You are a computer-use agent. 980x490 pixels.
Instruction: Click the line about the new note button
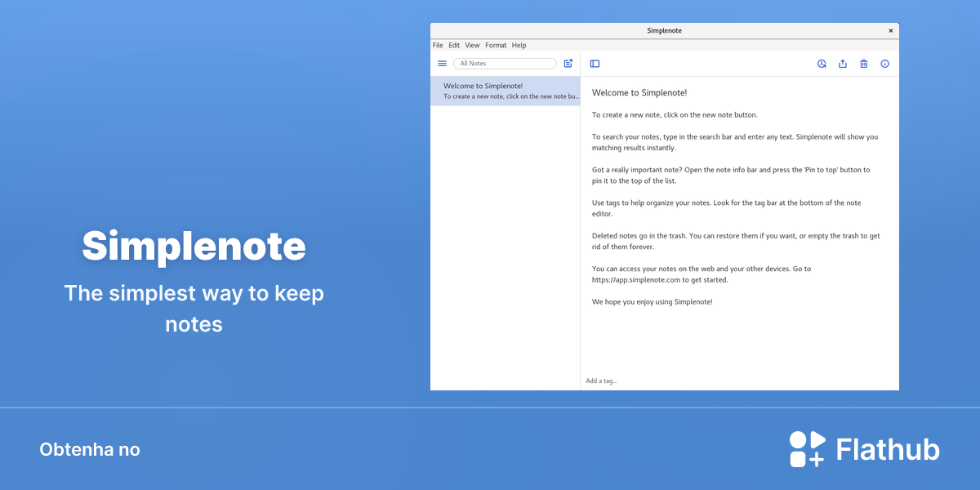point(675,115)
